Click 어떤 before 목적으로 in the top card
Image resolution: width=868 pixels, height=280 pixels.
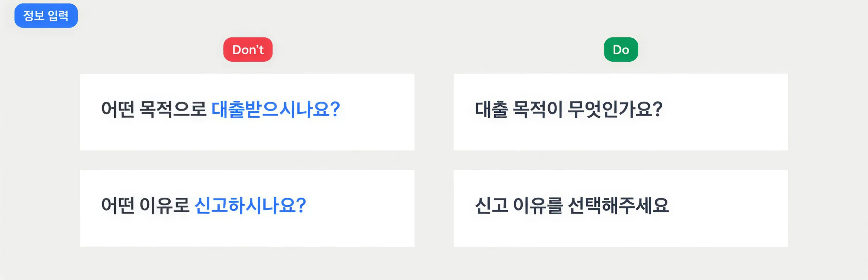[x=118, y=109]
